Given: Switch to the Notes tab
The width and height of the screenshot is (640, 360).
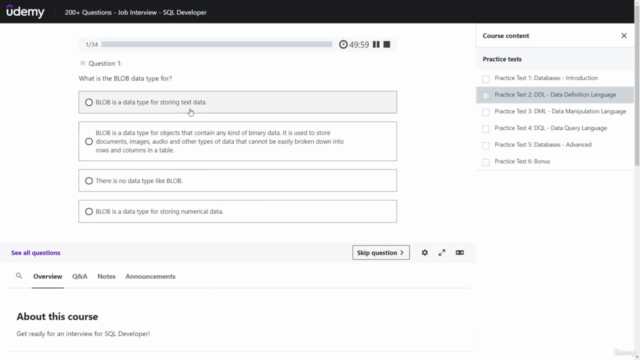Looking at the screenshot, I should pos(106,276).
